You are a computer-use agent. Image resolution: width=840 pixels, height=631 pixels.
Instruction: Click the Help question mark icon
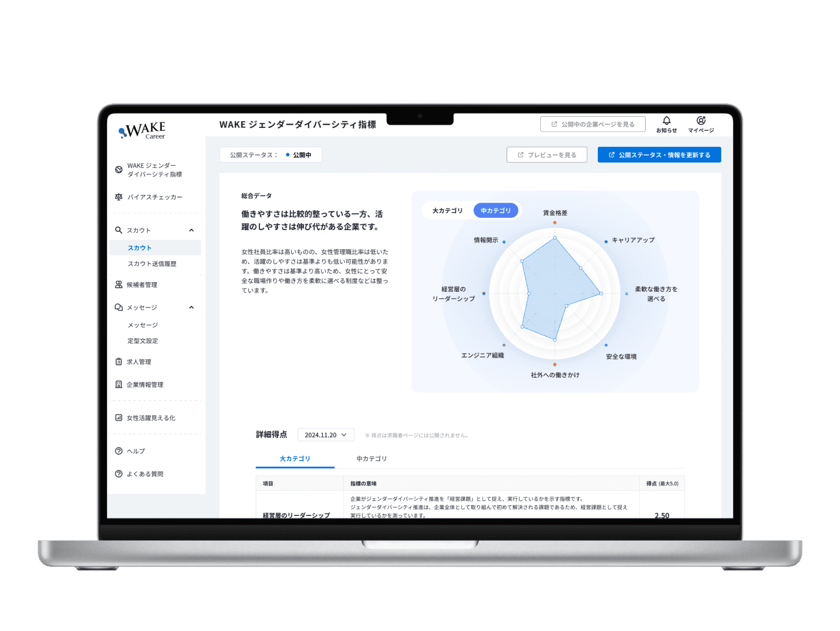tap(119, 451)
